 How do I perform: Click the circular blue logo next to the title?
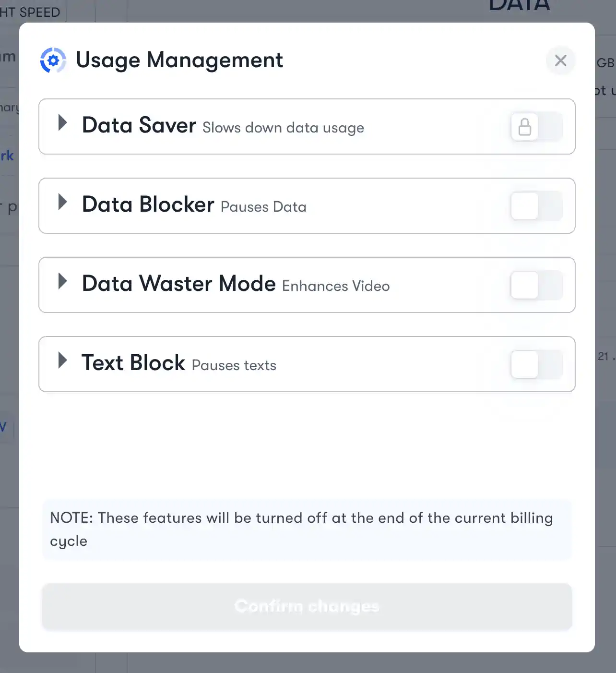[53, 60]
